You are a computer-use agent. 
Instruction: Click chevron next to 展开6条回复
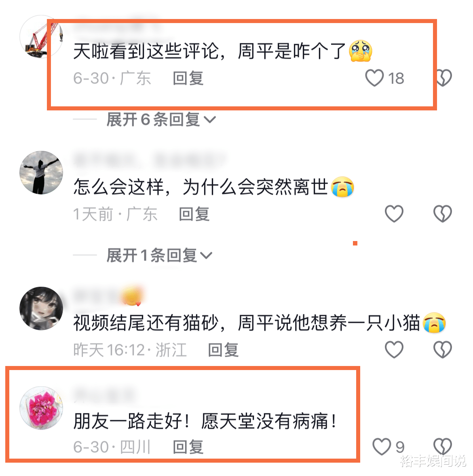(x=210, y=120)
